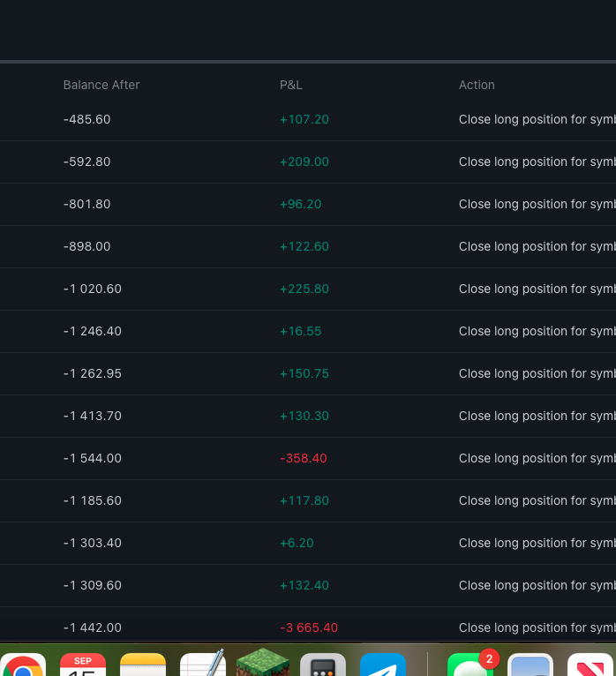Click the Balance After column header

point(101,85)
